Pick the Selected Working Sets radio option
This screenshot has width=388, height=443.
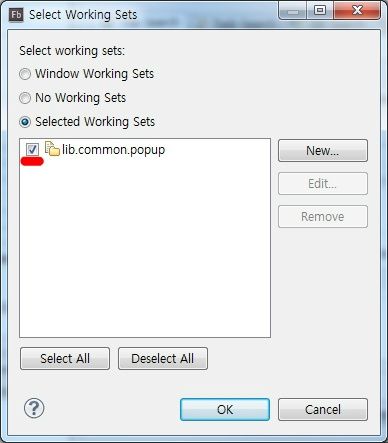pos(25,122)
